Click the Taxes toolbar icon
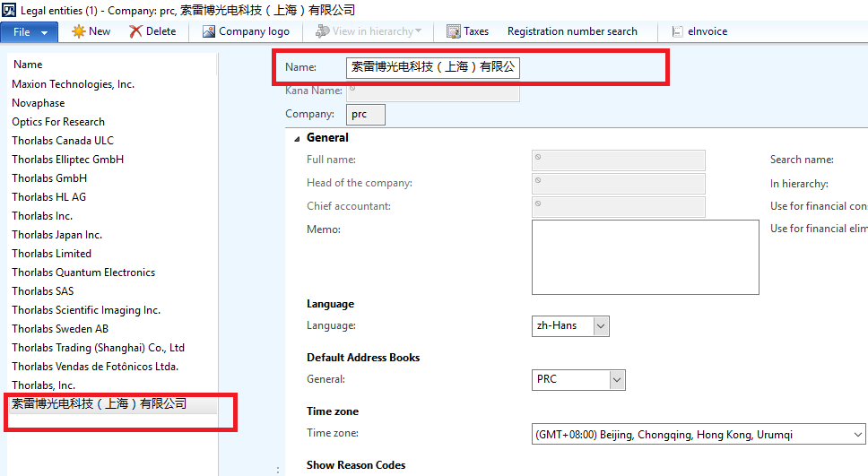Viewport: 868px width, 476px height. (454, 31)
